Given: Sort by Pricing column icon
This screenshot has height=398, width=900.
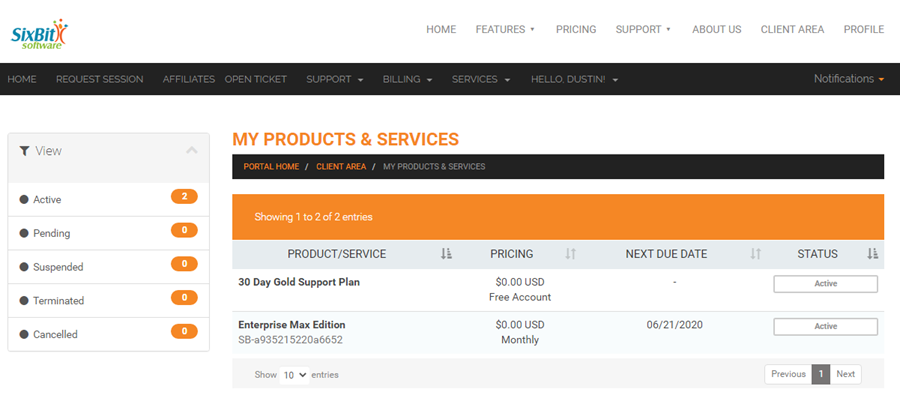Looking at the screenshot, I should click(570, 254).
